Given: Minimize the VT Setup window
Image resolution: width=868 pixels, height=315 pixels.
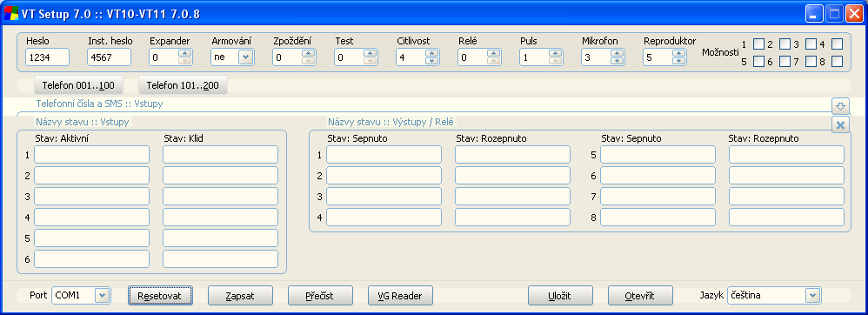Looking at the screenshot, I should pos(814,15).
